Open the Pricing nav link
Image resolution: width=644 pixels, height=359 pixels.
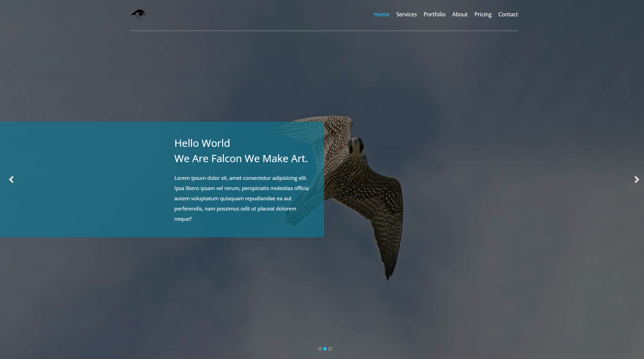[483, 14]
